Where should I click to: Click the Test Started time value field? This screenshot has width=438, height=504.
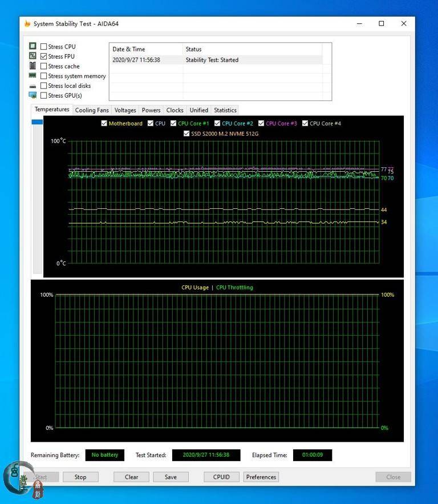[x=206, y=455]
